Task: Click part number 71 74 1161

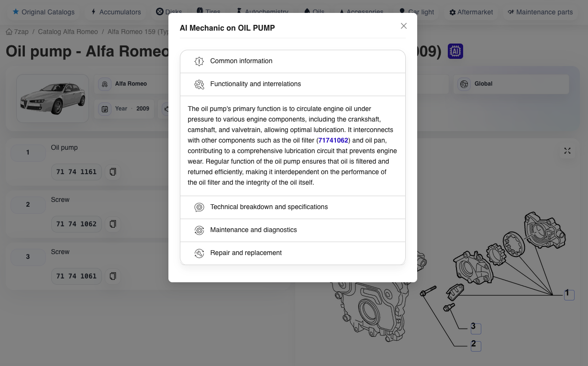Action: [x=77, y=172]
